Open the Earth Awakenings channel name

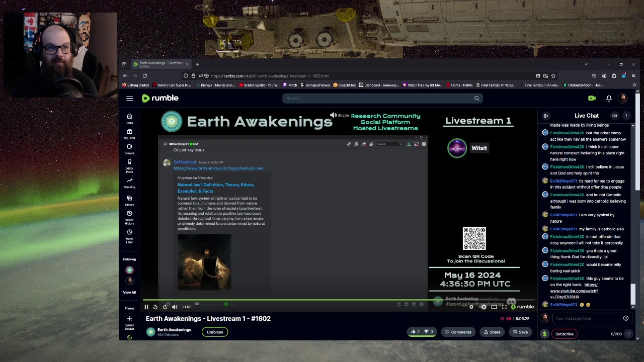pyautogui.click(x=174, y=330)
